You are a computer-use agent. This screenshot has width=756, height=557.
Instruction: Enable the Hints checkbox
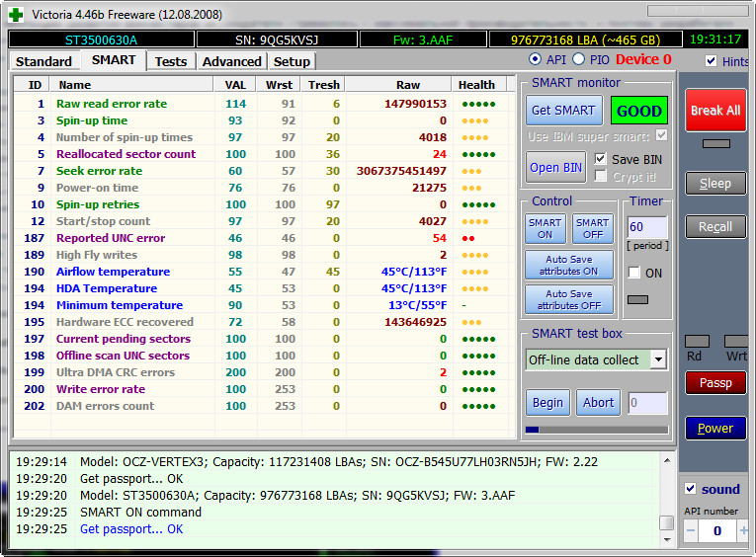(712, 61)
